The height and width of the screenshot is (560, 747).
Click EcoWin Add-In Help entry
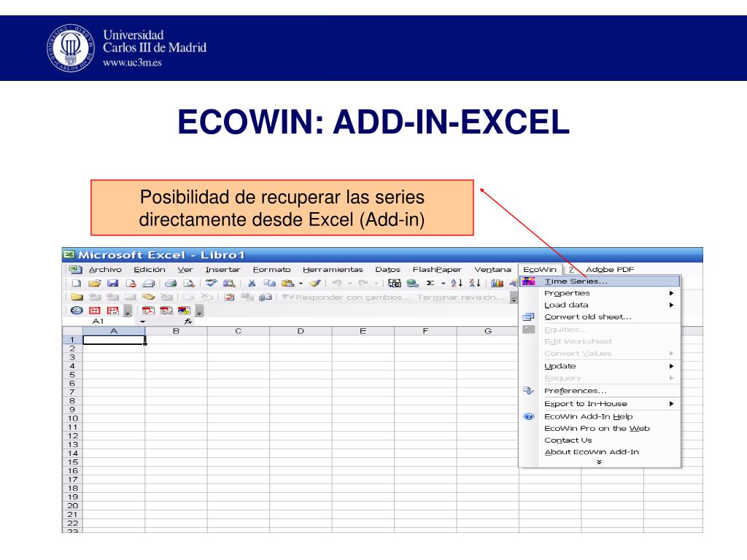[x=589, y=416]
